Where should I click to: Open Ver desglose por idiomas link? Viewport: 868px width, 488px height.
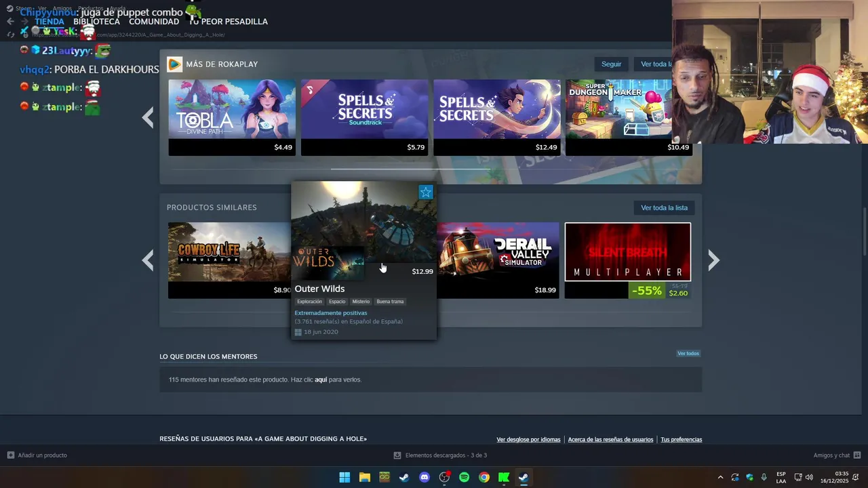[x=528, y=439]
